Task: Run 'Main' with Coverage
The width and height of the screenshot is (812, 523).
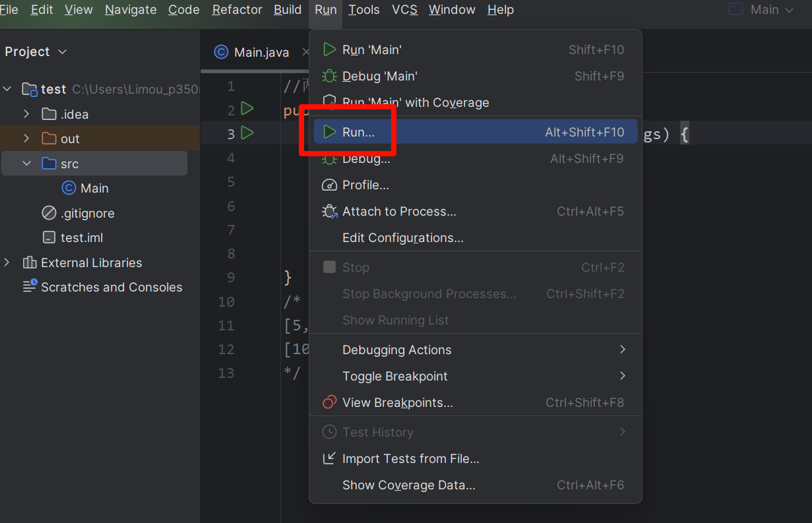Action: (x=415, y=103)
